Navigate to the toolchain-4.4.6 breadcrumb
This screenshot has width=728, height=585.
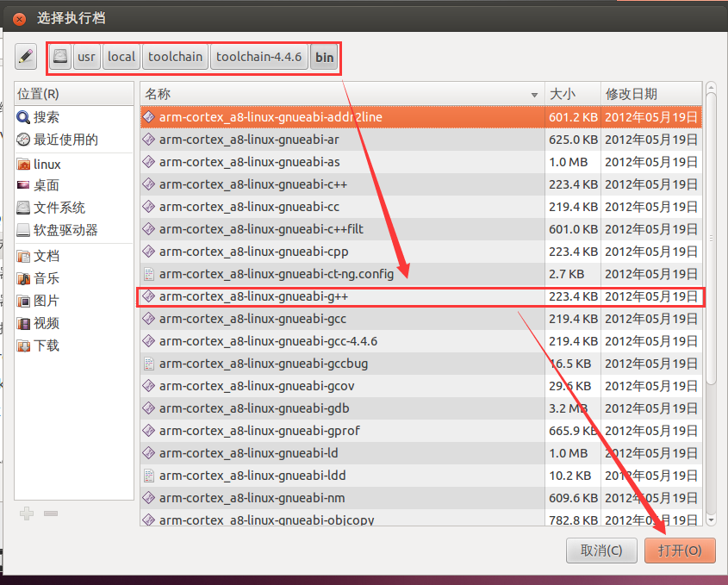(x=259, y=57)
